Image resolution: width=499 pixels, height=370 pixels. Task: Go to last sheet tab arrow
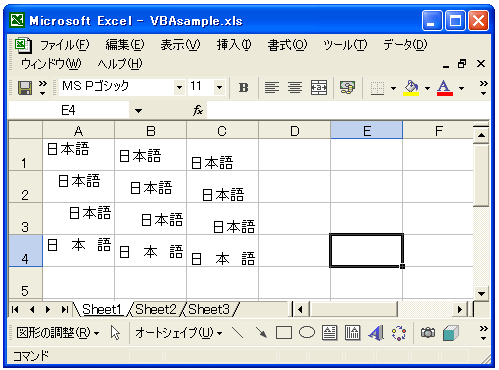[x=65, y=310]
